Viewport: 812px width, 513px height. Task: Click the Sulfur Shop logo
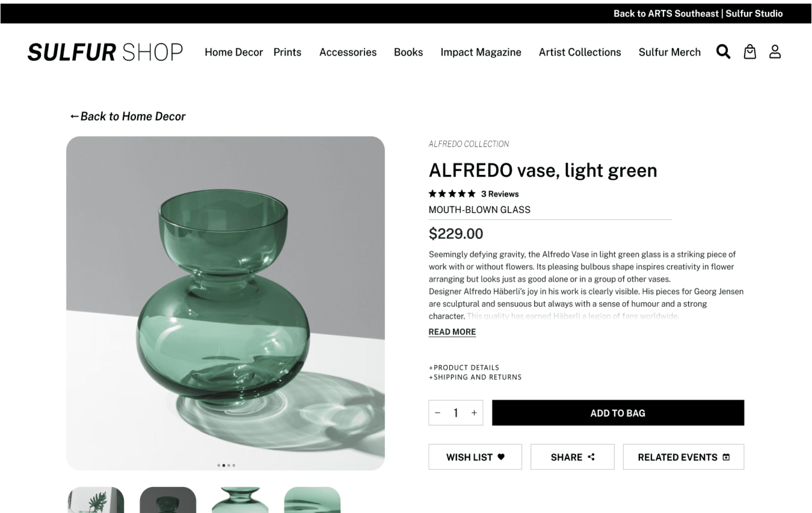(105, 52)
